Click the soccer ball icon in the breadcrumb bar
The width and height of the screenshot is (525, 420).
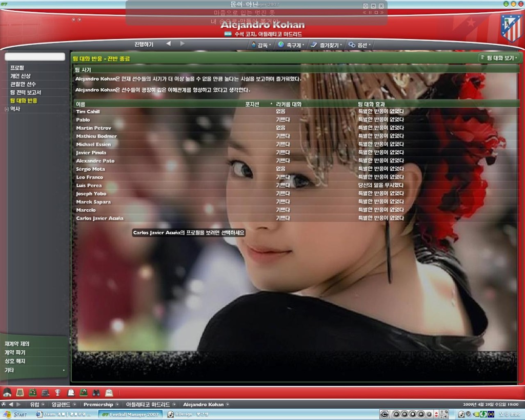(x=4, y=404)
